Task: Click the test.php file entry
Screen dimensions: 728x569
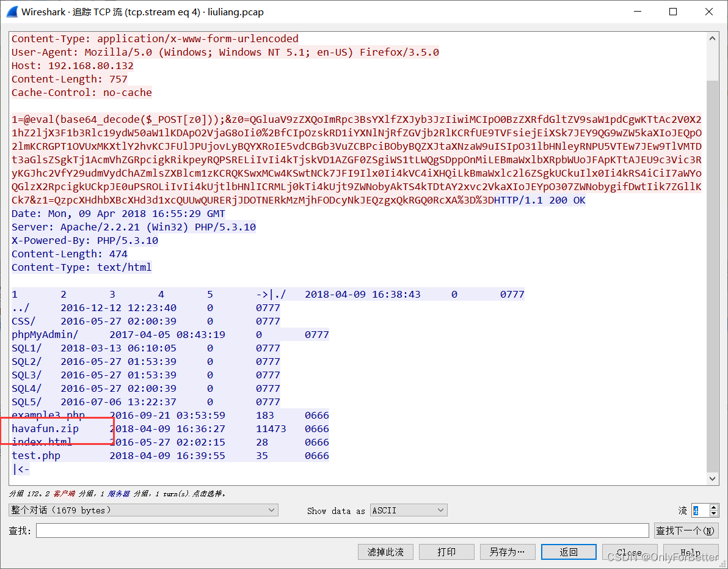Action: pyautogui.click(x=36, y=456)
